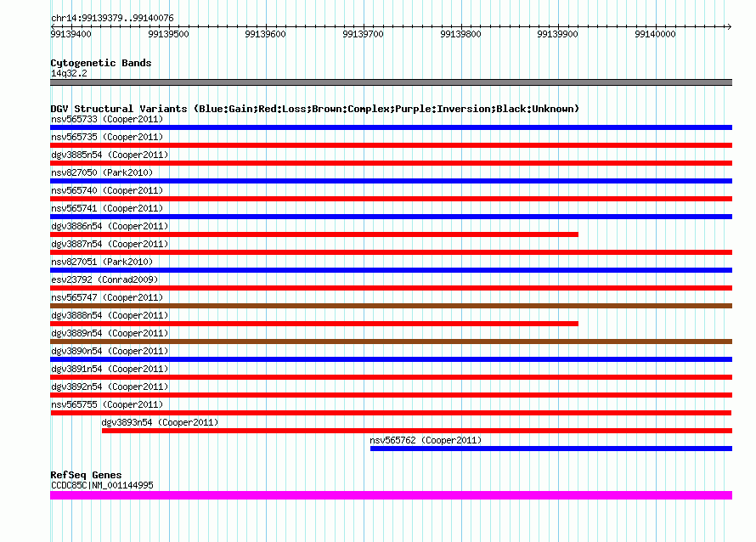The image size is (756, 542).
Task: Click the 99139500 ruler tick label
Action: 168,34
